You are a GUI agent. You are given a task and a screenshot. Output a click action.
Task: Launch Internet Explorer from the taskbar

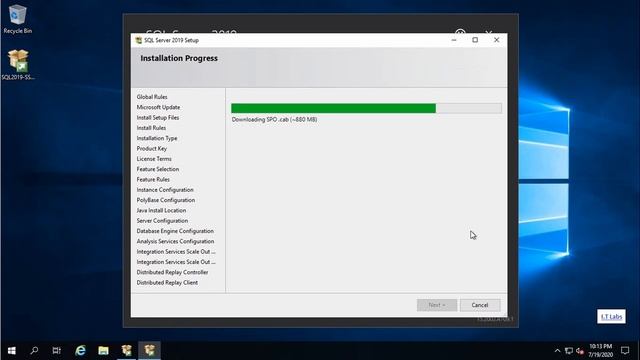point(80,350)
